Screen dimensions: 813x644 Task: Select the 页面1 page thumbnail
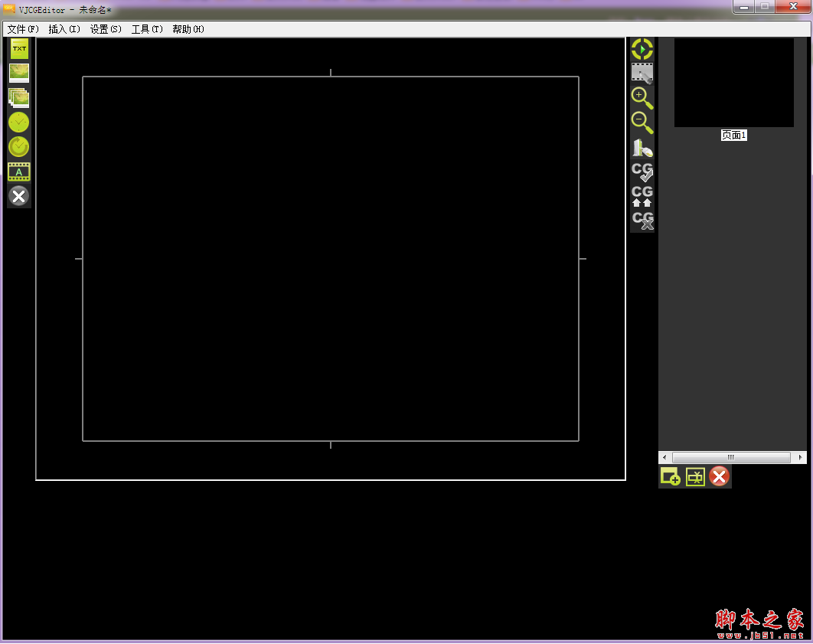pos(733,83)
